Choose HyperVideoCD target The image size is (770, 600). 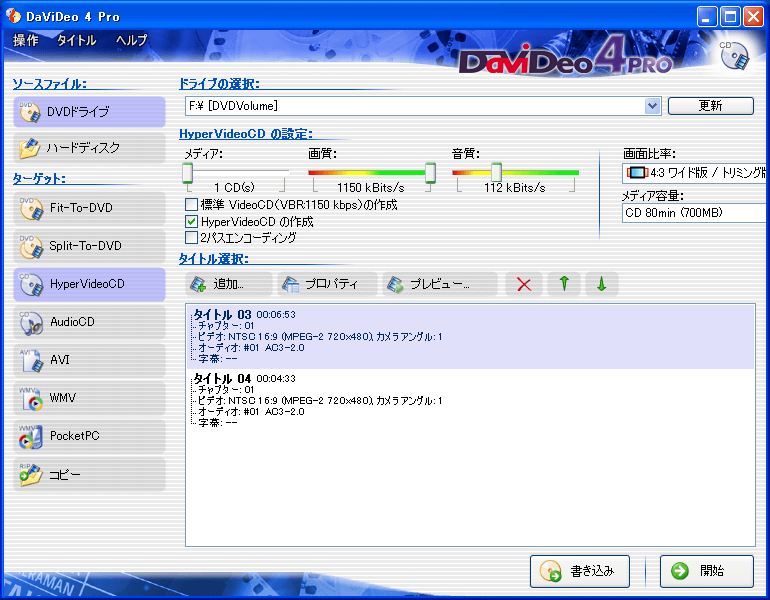89,284
